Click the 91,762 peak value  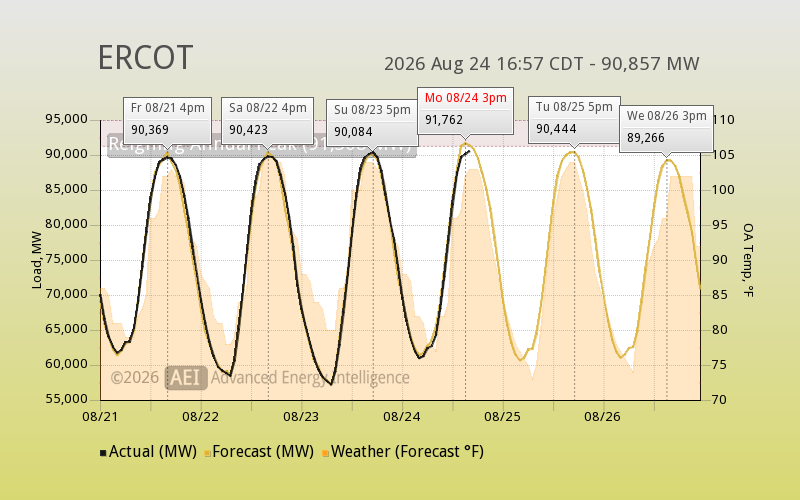click(444, 120)
